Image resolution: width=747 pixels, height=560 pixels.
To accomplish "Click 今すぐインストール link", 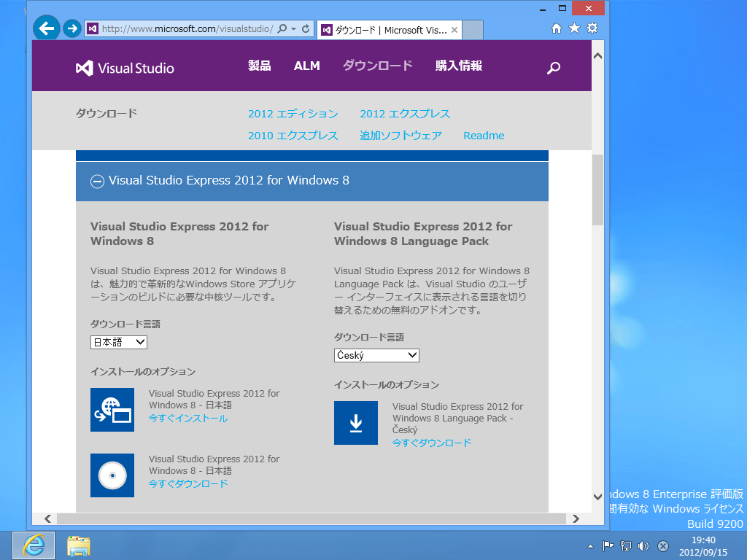I will click(188, 418).
